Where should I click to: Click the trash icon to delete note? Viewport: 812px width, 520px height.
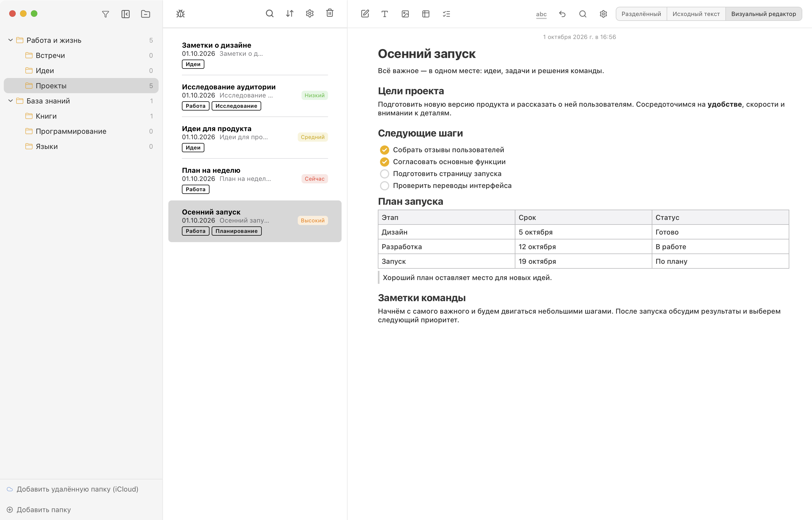click(x=330, y=13)
